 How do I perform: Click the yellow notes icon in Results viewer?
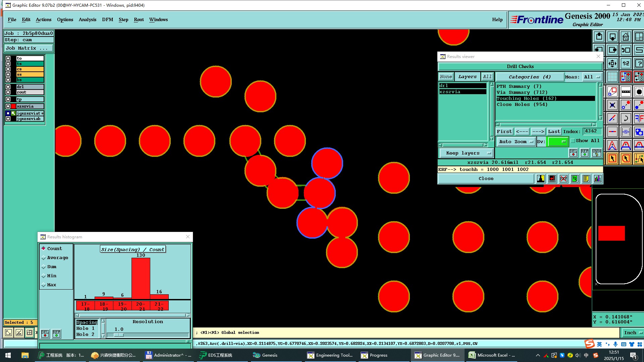tap(586, 179)
